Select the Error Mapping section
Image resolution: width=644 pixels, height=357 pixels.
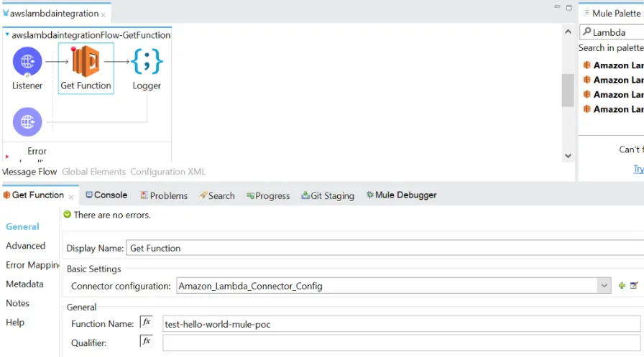(32, 265)
